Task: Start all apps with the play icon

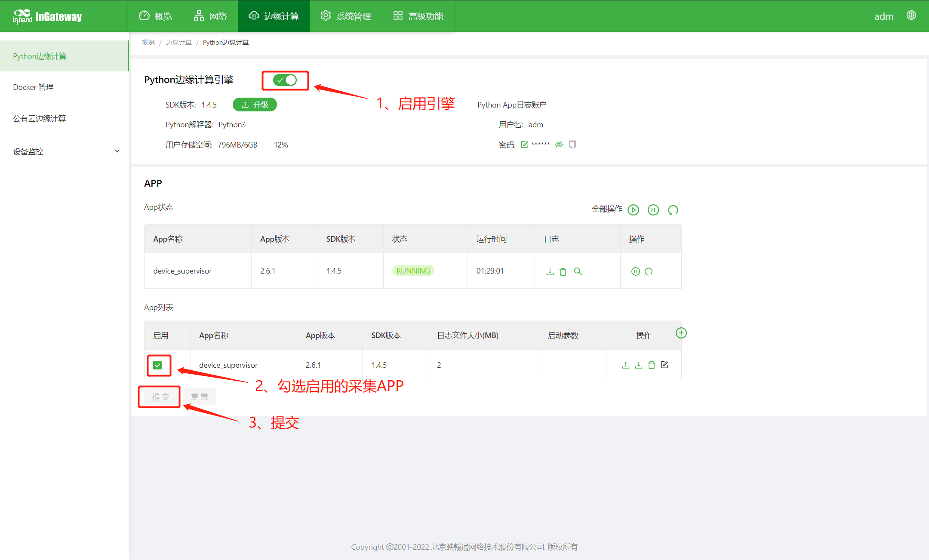Action: [633, 210]
